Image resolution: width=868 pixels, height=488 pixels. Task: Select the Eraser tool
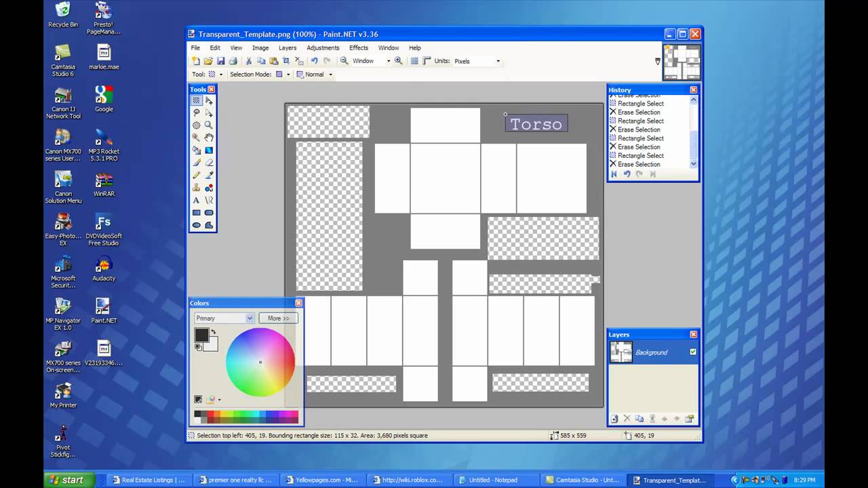click(209, 163)
